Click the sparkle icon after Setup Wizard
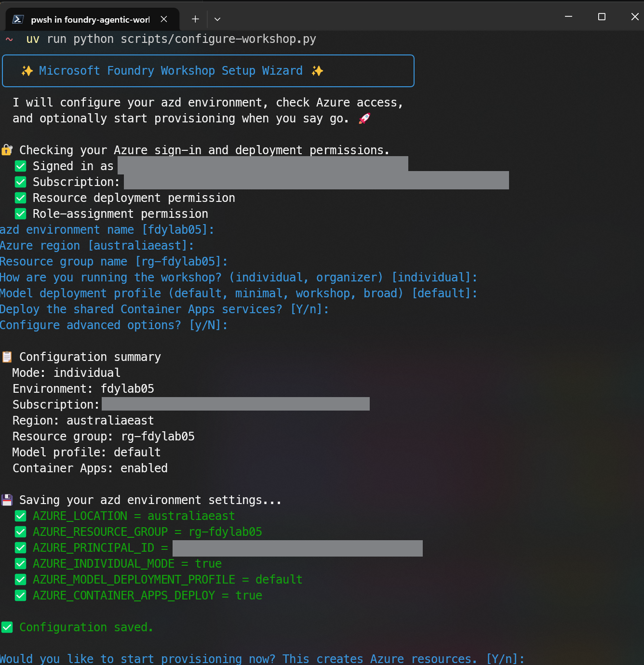Image resolution: width=644 pixels, height=665 pixels. 317,71
